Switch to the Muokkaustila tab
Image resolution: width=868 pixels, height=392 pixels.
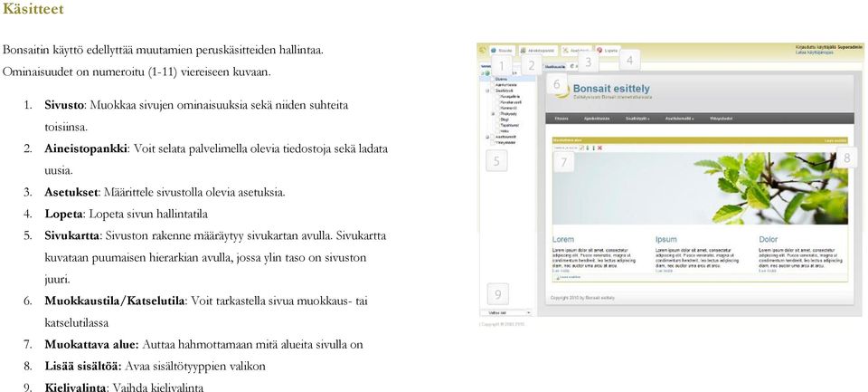click(555, 66)
